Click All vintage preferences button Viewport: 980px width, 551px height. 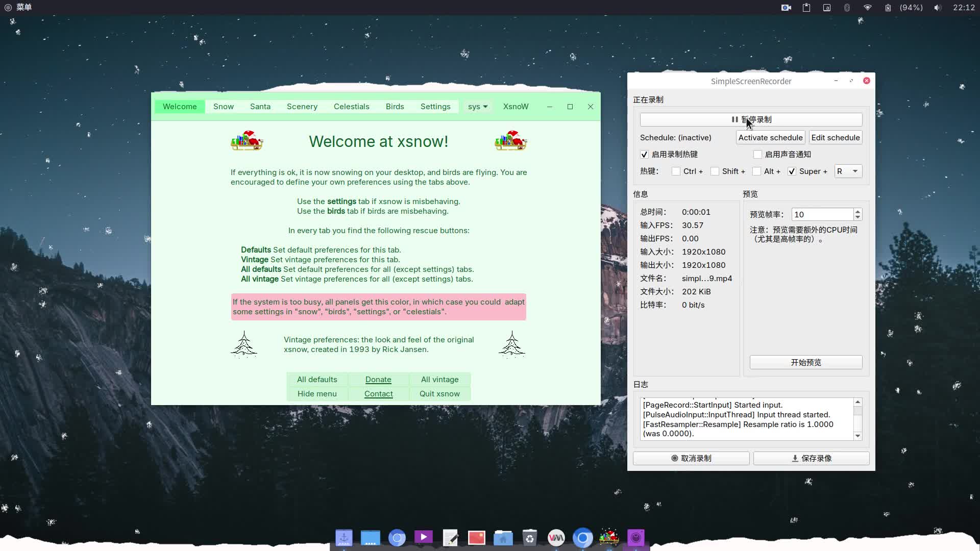[x=439, y=379]
